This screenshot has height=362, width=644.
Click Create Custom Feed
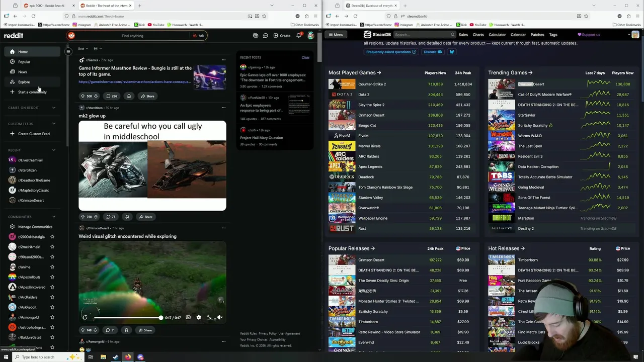pyautogui.click(x=33, y=134)
